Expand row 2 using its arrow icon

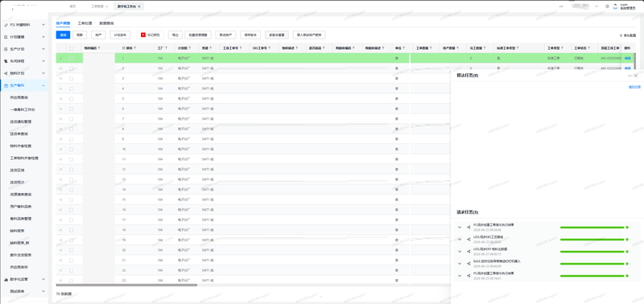coord(60,68)
